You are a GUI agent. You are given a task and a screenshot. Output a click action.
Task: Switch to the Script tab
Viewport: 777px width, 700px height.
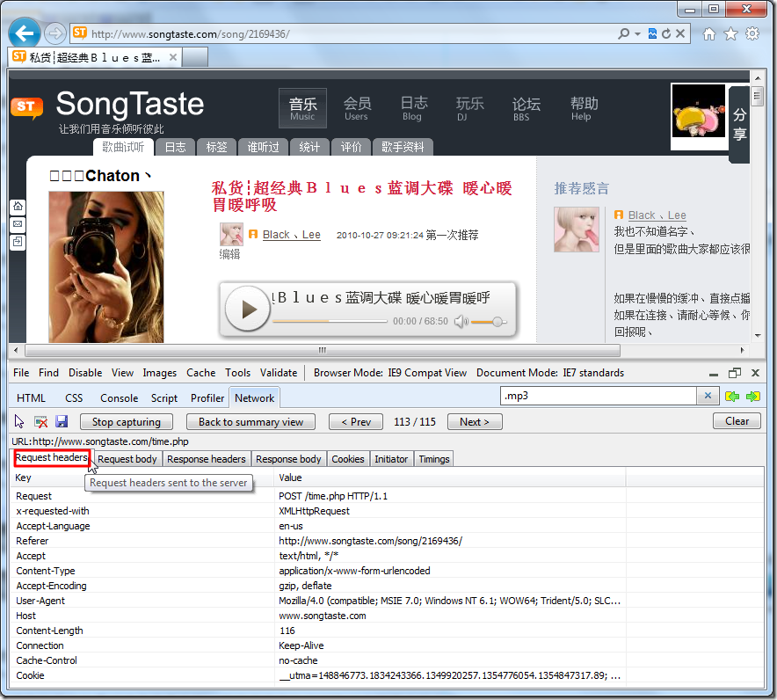164,398
